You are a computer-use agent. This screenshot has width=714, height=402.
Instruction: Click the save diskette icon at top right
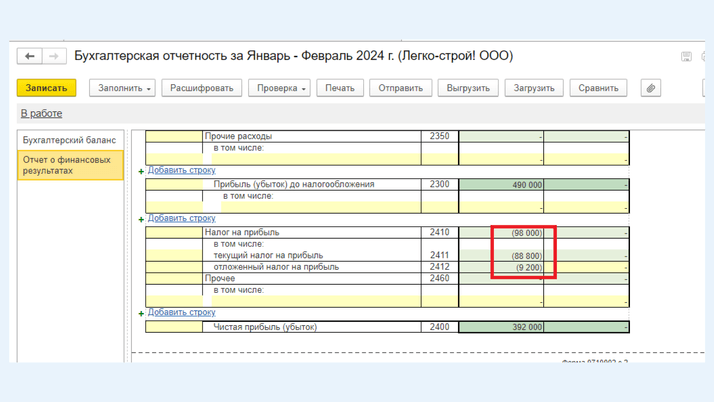coord(686,56)
